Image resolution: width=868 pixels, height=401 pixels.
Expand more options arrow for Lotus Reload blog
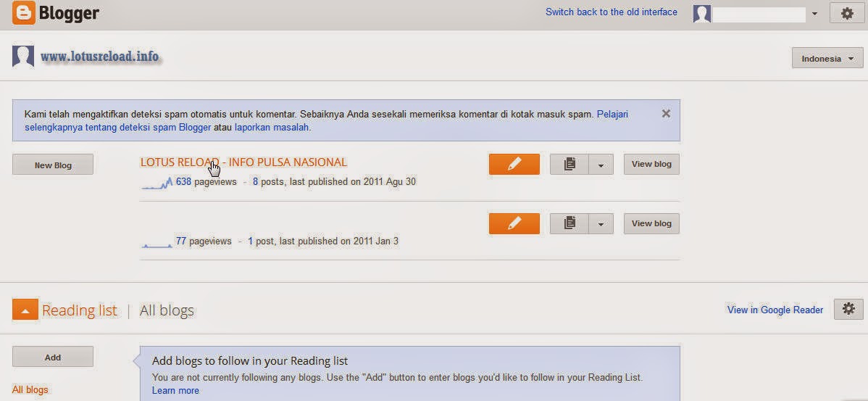coord(601,165)
